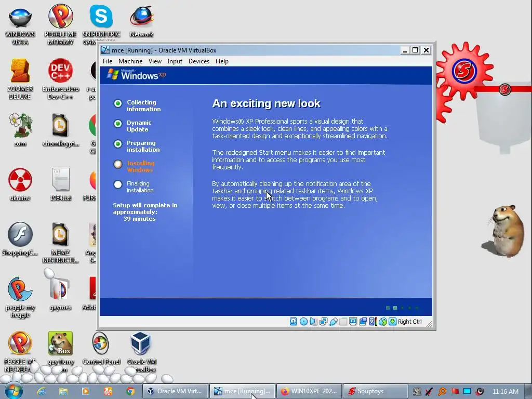
Task: Open the Devices menu
Action: coord(199,61)
